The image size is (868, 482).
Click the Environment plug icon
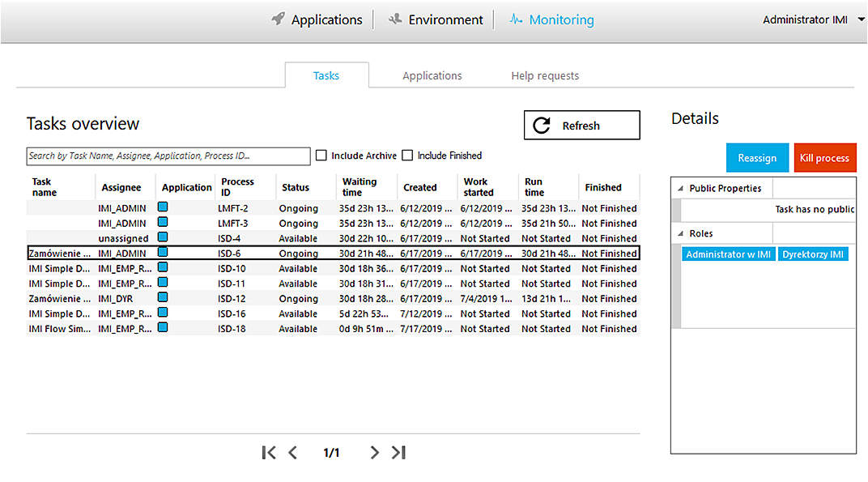(395, 19)
